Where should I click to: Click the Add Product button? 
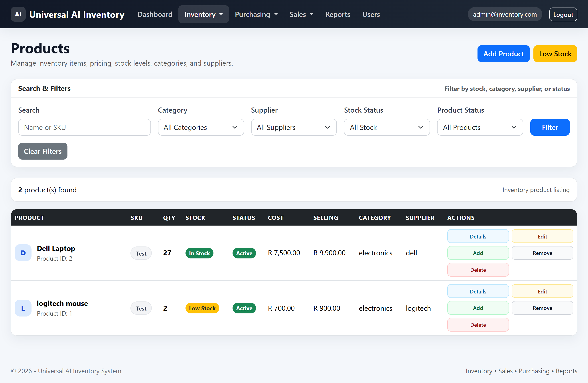tap(503, 54)
